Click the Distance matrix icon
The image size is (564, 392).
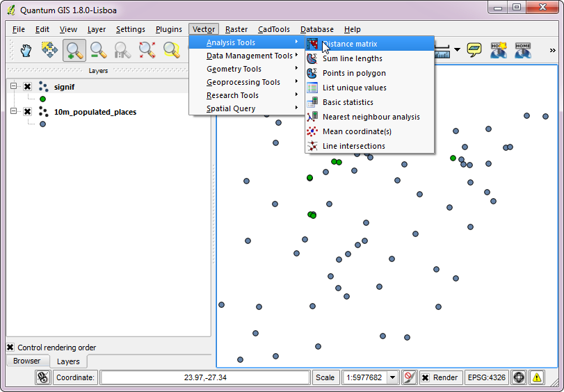[x=312, y=44]
